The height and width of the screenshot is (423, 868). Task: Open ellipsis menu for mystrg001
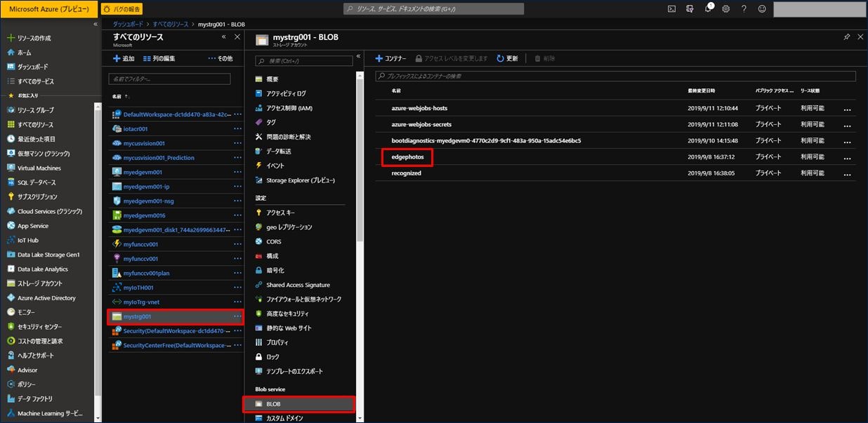pyautogui.click(x=237, y=316)
